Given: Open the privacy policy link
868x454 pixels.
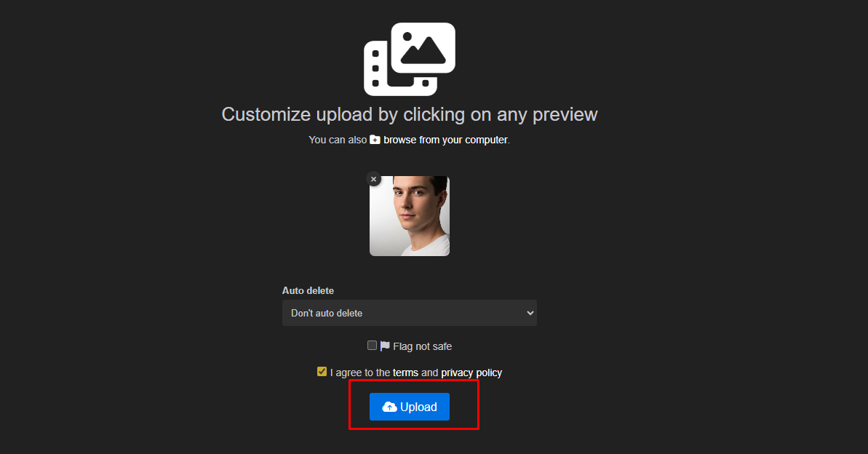Looking at the screenshot, I should click(x=471, y=373).
